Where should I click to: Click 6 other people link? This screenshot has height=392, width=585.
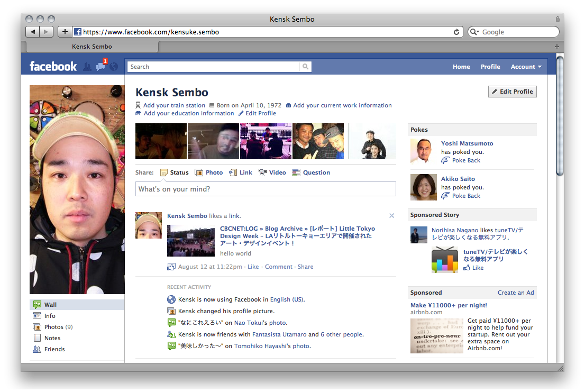point(341,334)
